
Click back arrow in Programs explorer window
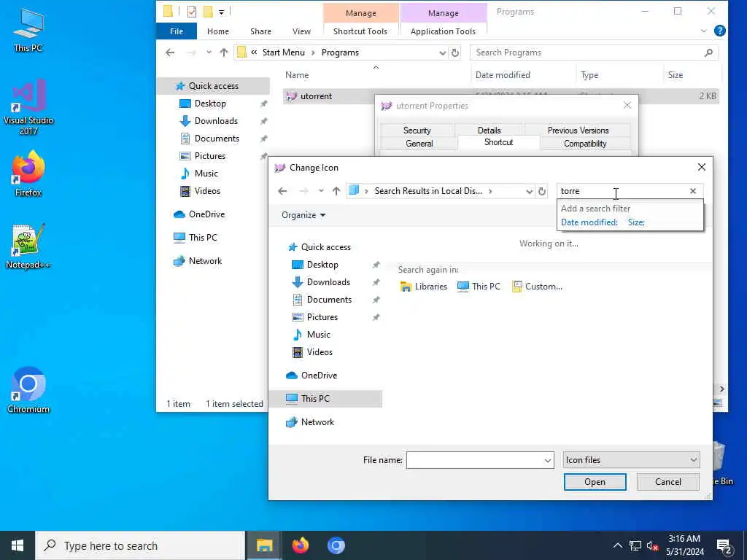(170, 52)
